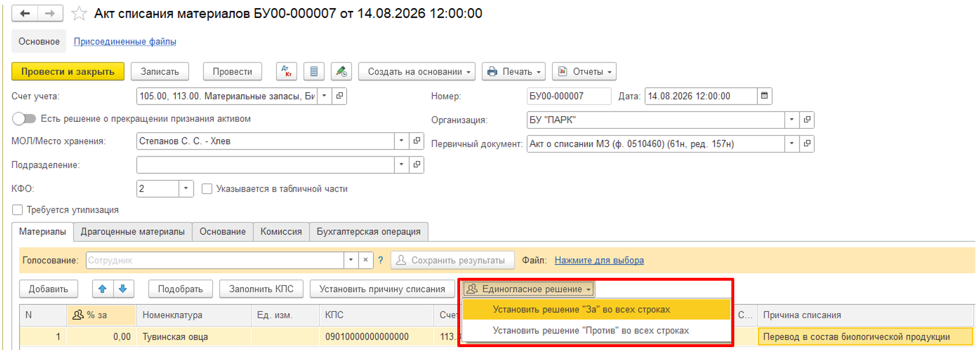Screen dimensions: 980x350
Task: Move row down with blue arrow
Action: click(123, 289)
